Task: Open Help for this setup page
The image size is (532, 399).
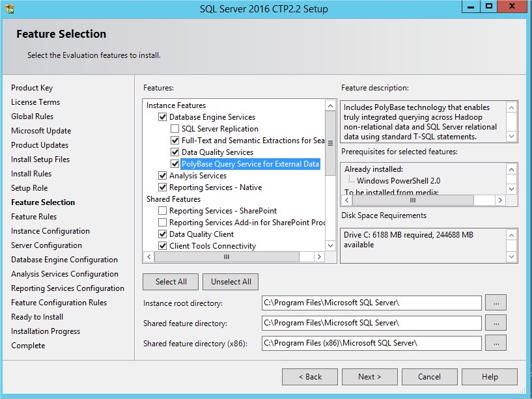Action: point(489,376)
